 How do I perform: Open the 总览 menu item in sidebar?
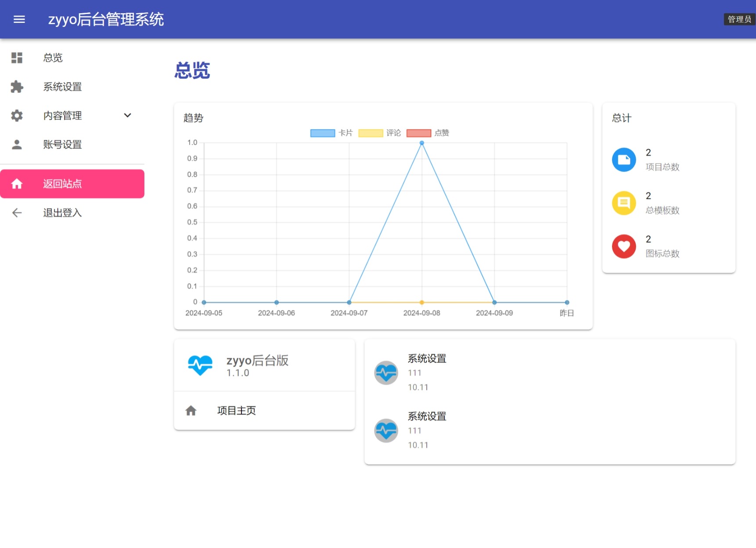pyautogui.click(x=53, y=58)
